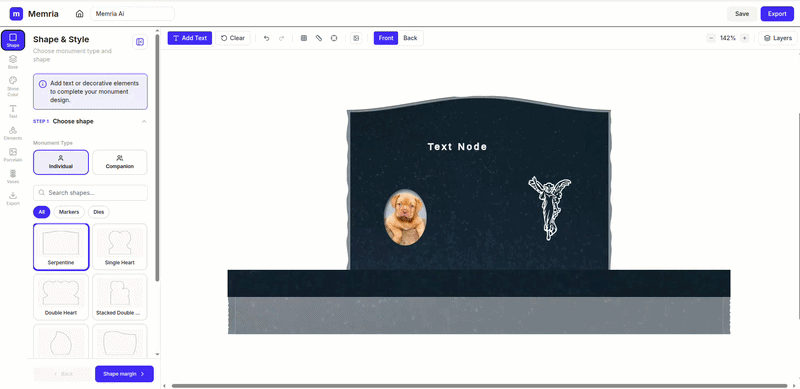Select the puppy porcelain photo on monument

[x=406, y=217]
